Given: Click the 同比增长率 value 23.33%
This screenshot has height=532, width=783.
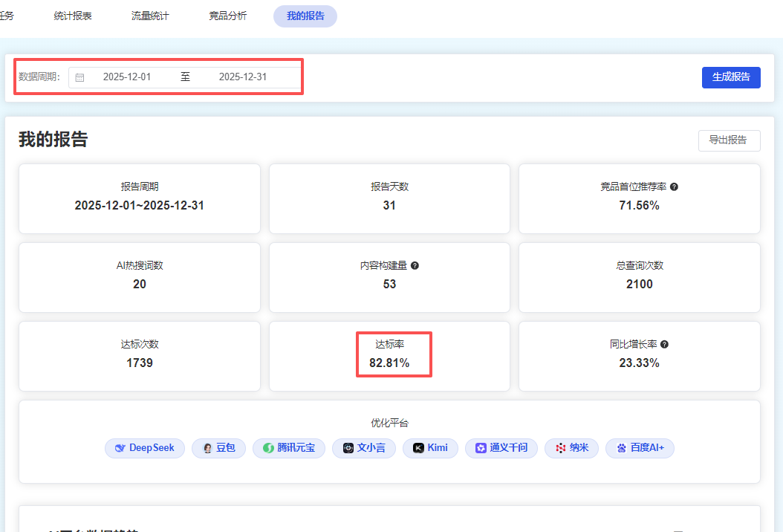Looking at the screenshot, I should (x=639, y=363).
